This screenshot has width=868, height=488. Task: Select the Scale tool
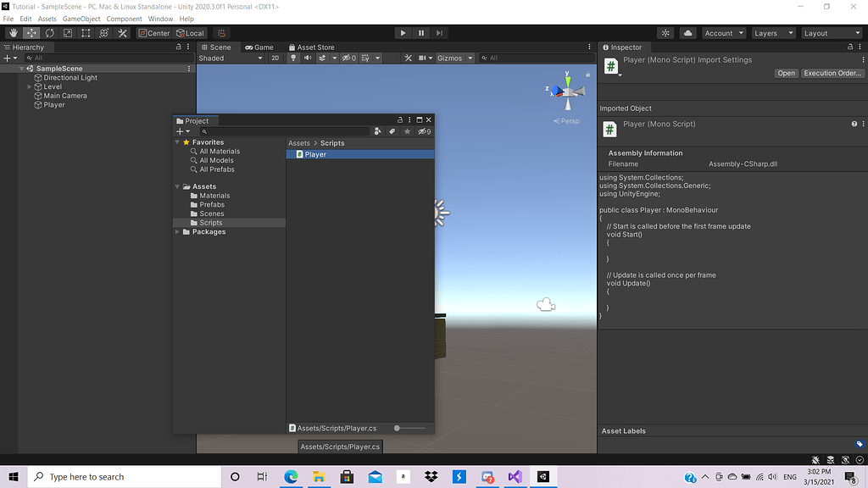point(67,33)
